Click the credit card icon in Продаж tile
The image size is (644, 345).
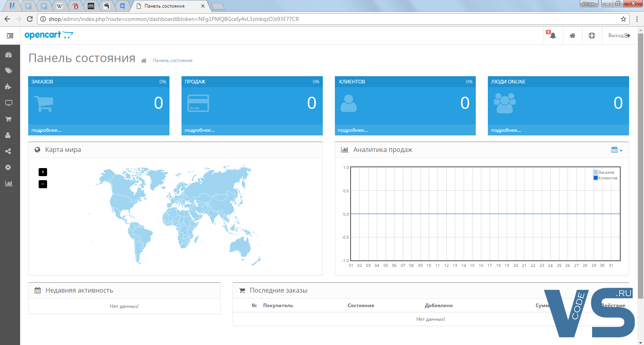198,103
